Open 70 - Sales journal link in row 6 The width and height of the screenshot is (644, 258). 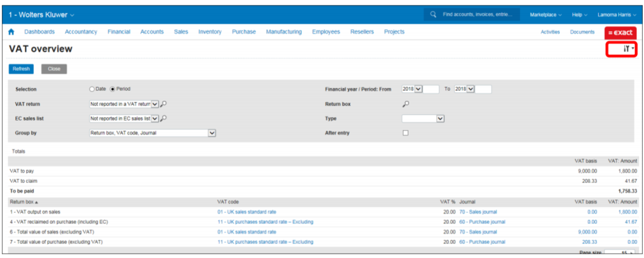tap(478, 232)
